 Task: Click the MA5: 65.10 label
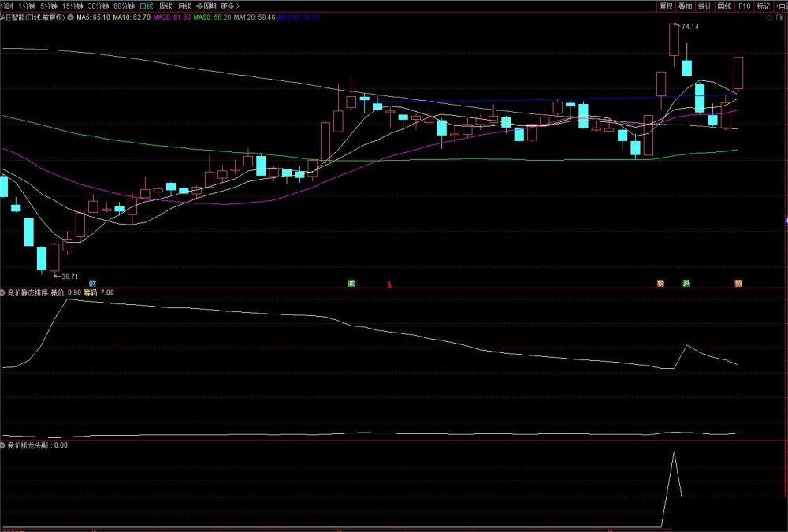93,17
